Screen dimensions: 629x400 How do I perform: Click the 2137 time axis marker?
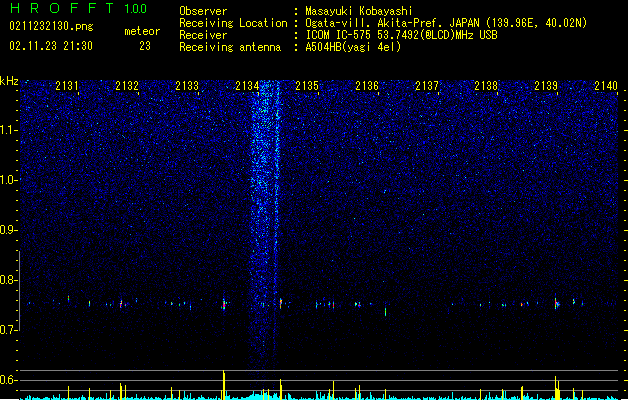[427, 86]
